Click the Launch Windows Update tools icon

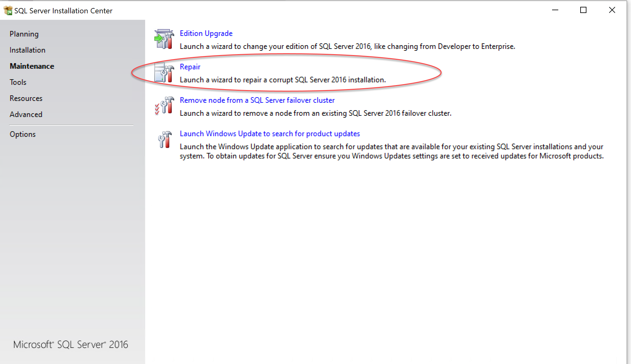(165, 140)
